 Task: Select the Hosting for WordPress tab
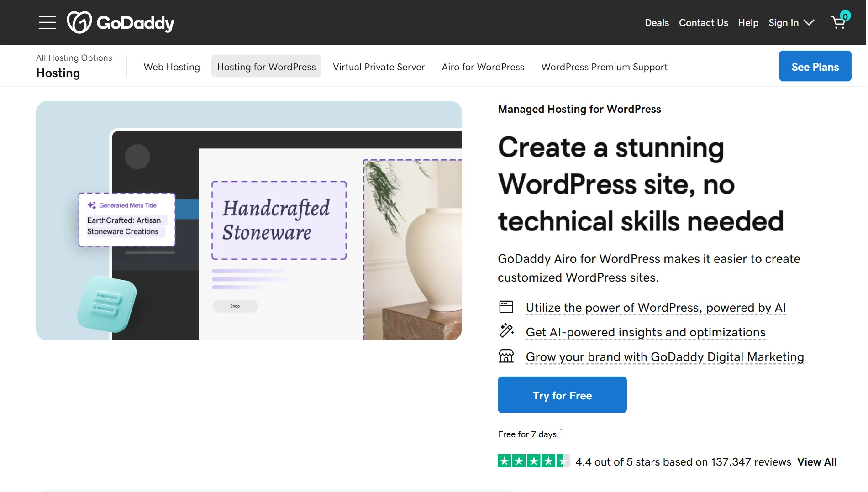[x=266, y=67]
